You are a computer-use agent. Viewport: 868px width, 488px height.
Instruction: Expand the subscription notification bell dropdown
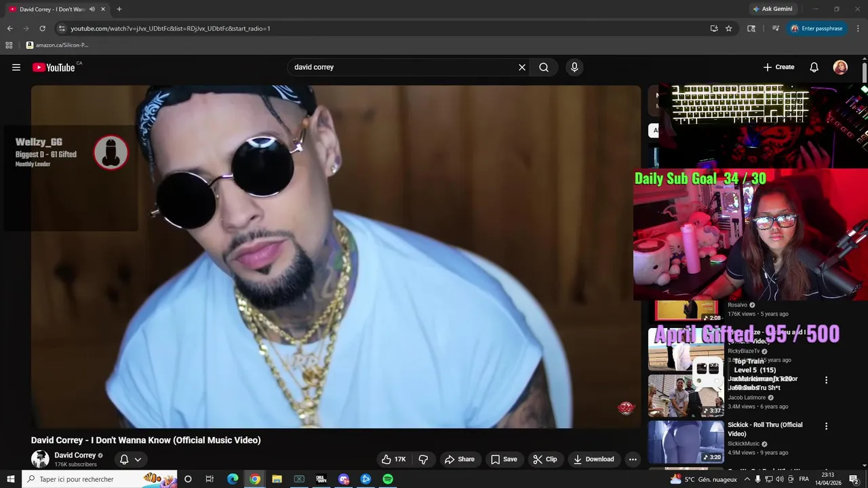[x=131, y=459]
